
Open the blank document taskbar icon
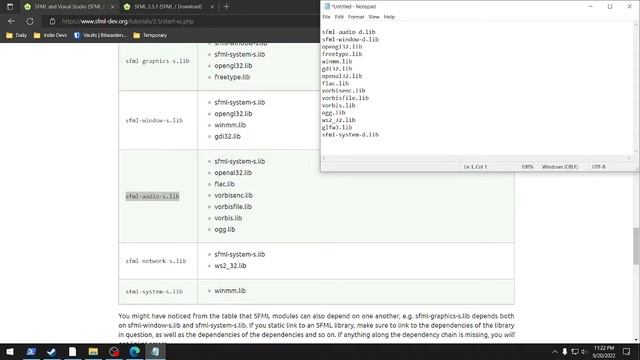72,351
